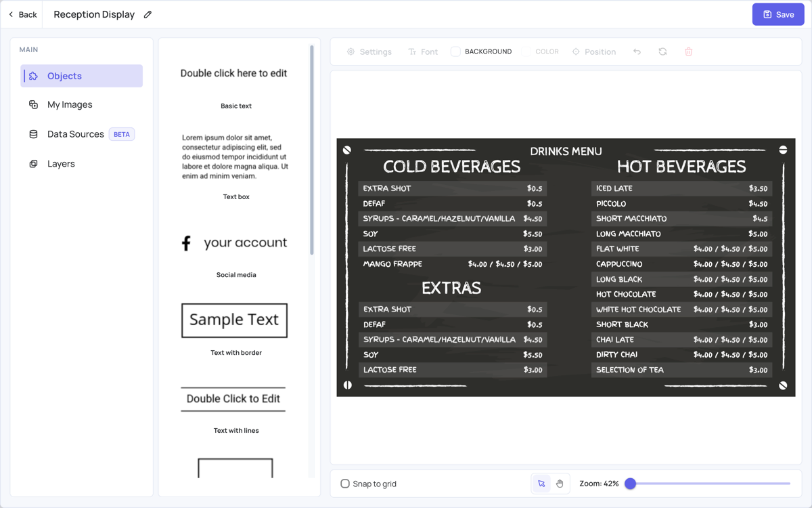The height and width of the screenshot is (508, 812).
Task: Click the PICCOLO menu row
Action: coord(681,203)
